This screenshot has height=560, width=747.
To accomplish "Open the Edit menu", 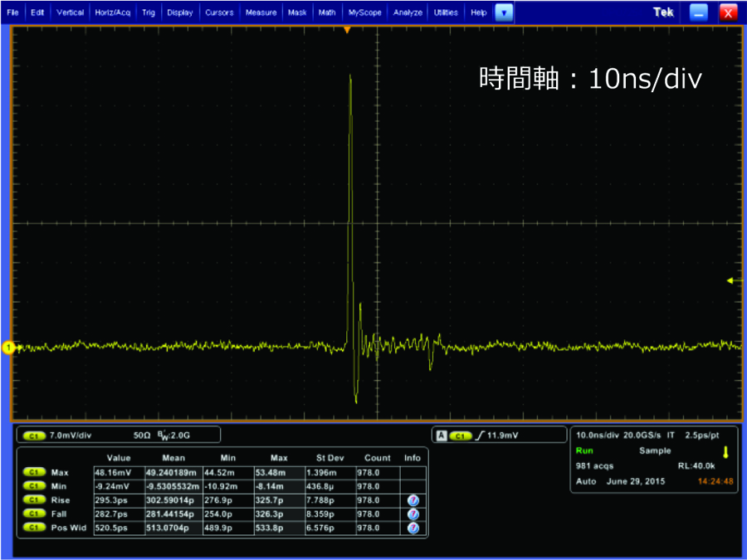I will [37, 12].
